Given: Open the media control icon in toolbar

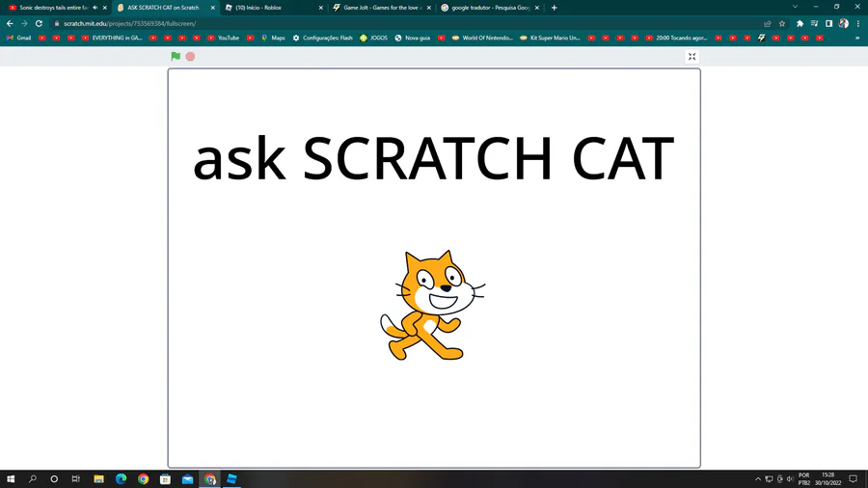Looking at the screenshot, I should point(814,24).
